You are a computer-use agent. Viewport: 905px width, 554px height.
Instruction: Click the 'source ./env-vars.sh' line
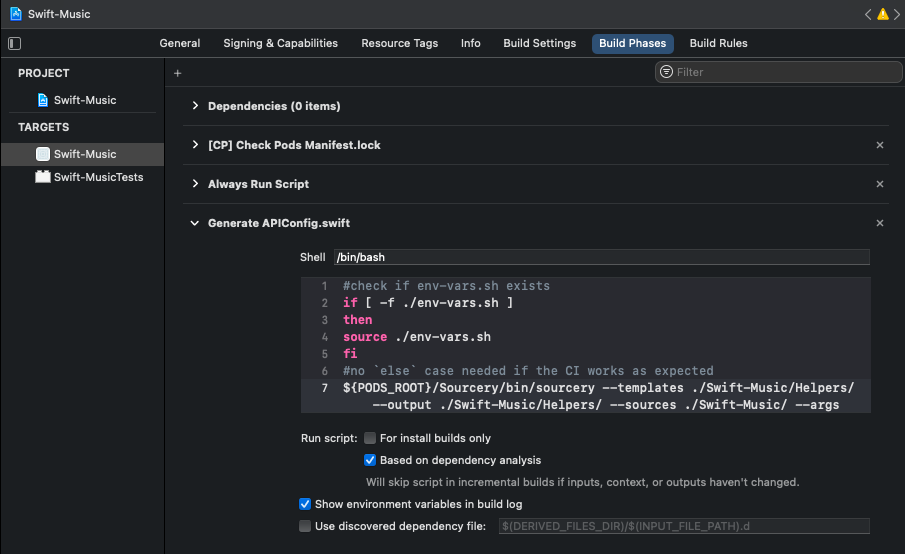click(417, 336)
